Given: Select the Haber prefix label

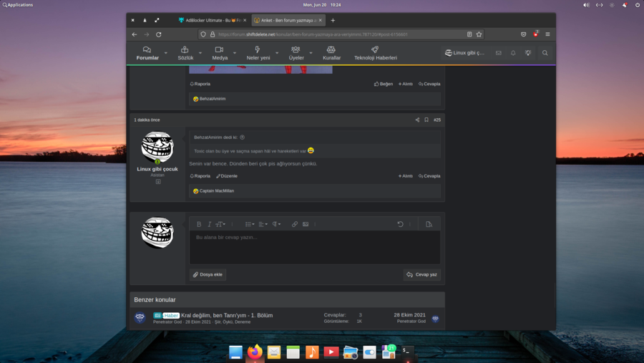Looking at the screenshot, I should (x=171, y=315).
